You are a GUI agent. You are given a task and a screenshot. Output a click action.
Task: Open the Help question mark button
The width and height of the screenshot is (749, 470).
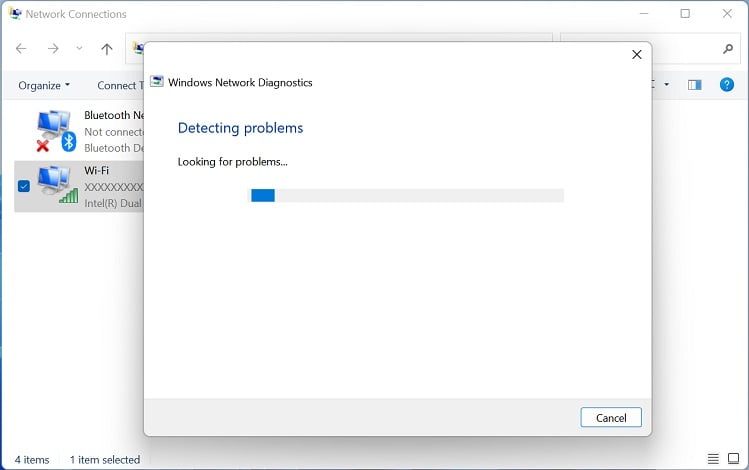(727, 85)
